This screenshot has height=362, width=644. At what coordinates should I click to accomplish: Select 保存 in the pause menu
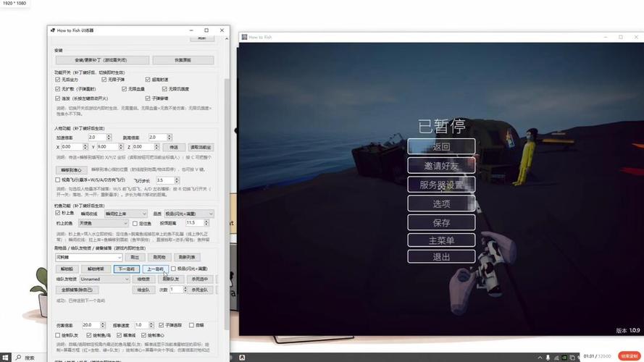[x=441, y=222]
